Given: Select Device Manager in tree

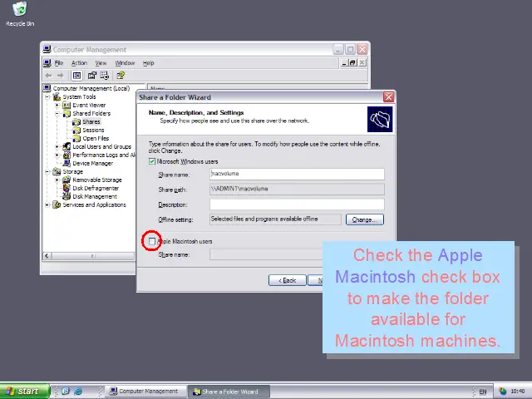Looking at the screenshot, I should coord(92,163).
